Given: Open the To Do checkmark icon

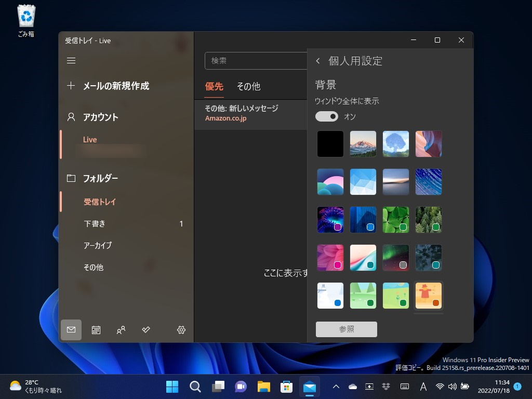Looking at the screenshot, I should [145, 329].
